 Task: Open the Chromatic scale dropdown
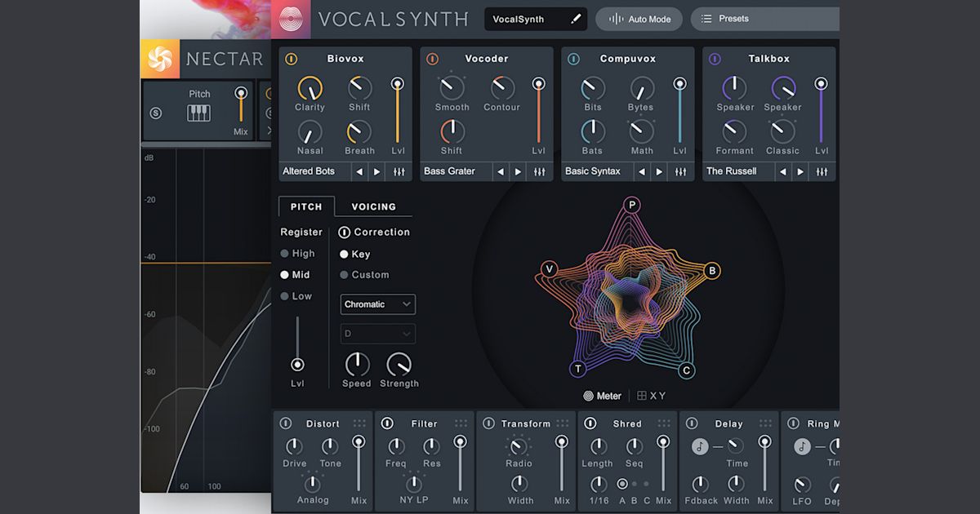pos(377,304)
